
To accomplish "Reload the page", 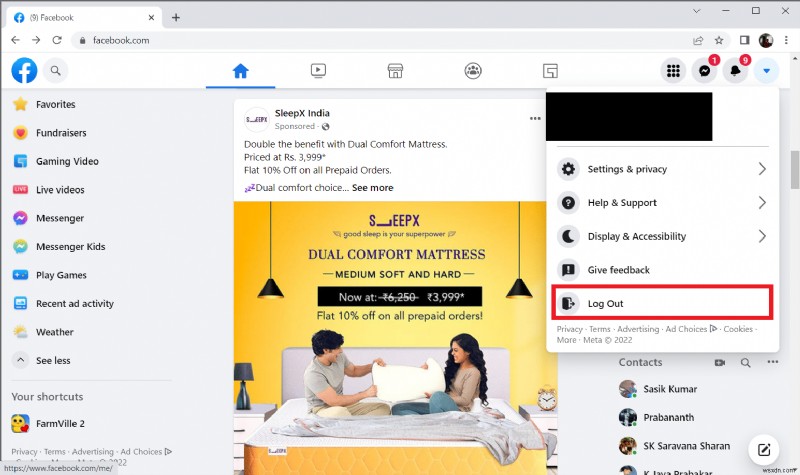I will click(57, 40).
